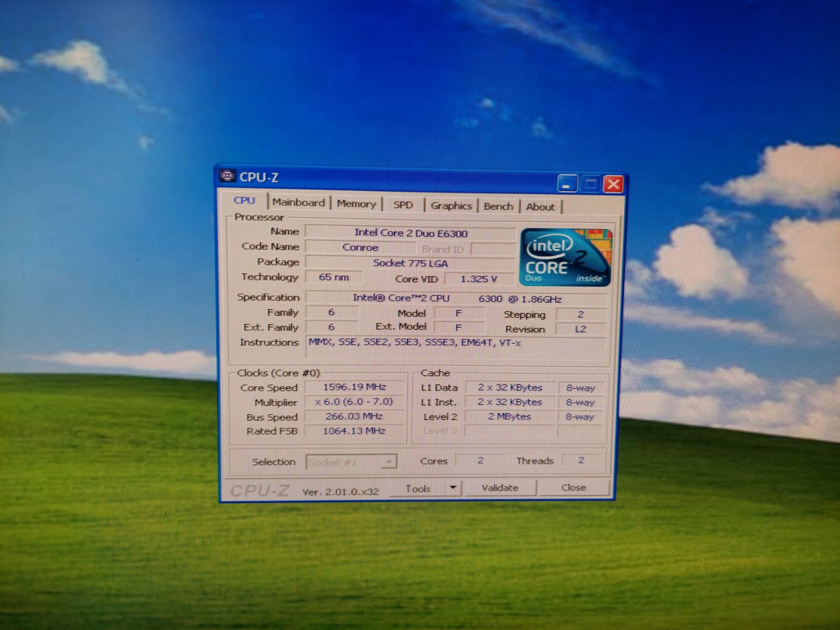Click the Code Name value Conroe
This screenshot has height=630, width=840.
tap(360, 247)
